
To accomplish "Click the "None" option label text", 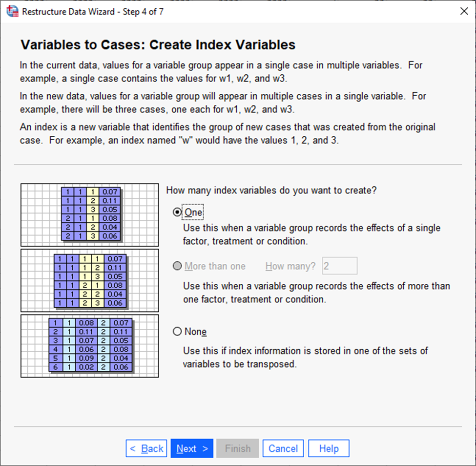I will point(195,331).
